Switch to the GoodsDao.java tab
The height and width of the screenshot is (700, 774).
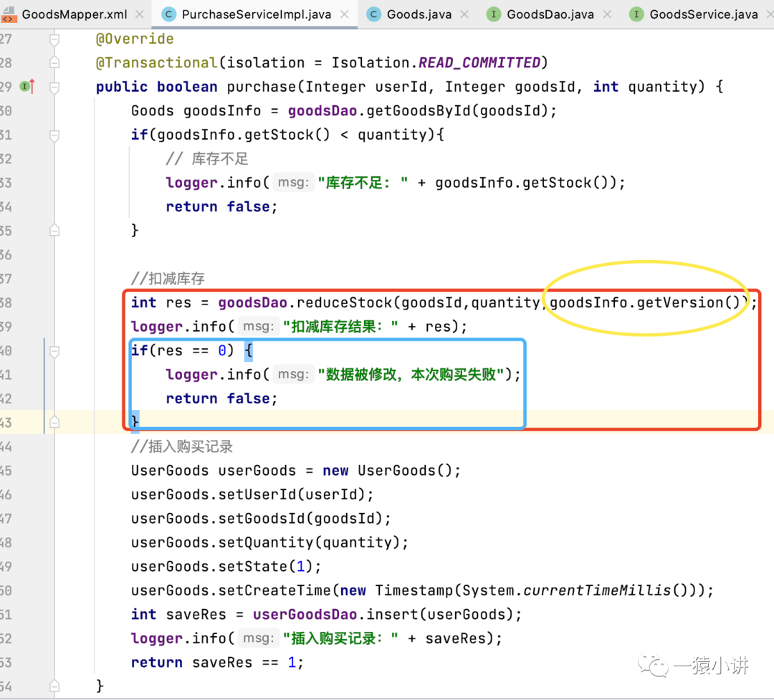pyautogui.click(x=550, y=14)
